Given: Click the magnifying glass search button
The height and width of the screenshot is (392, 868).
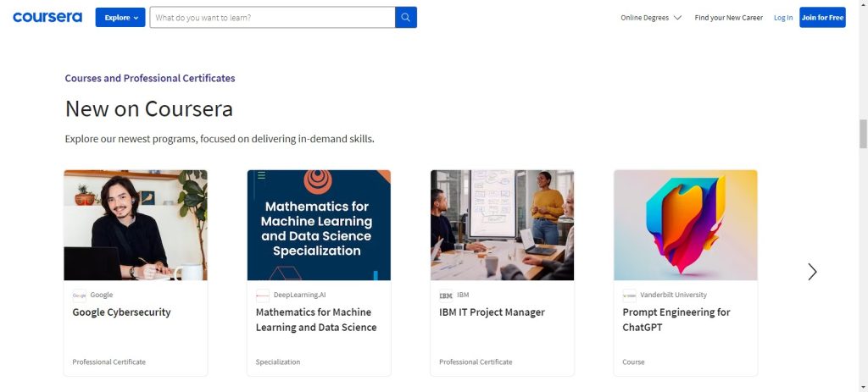Looking at the screenshot, I should pyautogui.click(x=406, y=17).
